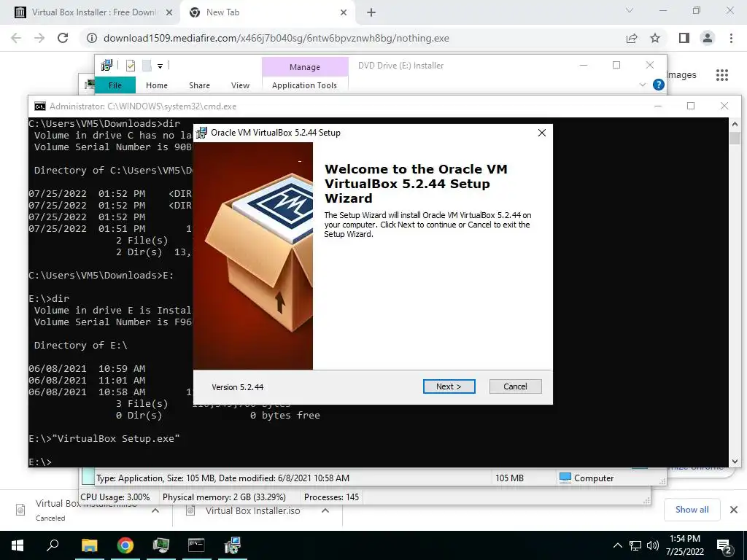Image resolution: width=747 pixels, height=560 pixels.
Task: Open View tab in Explorer ribbon
Action: click(x=240, y=85)
